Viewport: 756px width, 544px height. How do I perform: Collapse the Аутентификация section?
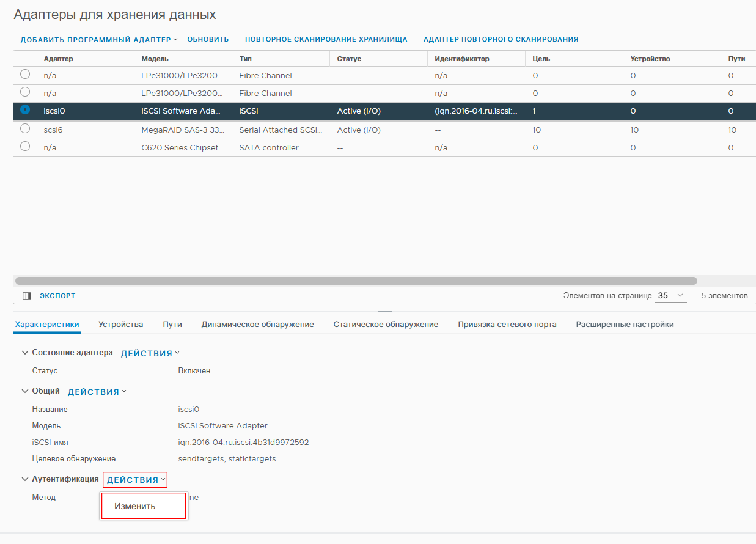click(25, 479)
